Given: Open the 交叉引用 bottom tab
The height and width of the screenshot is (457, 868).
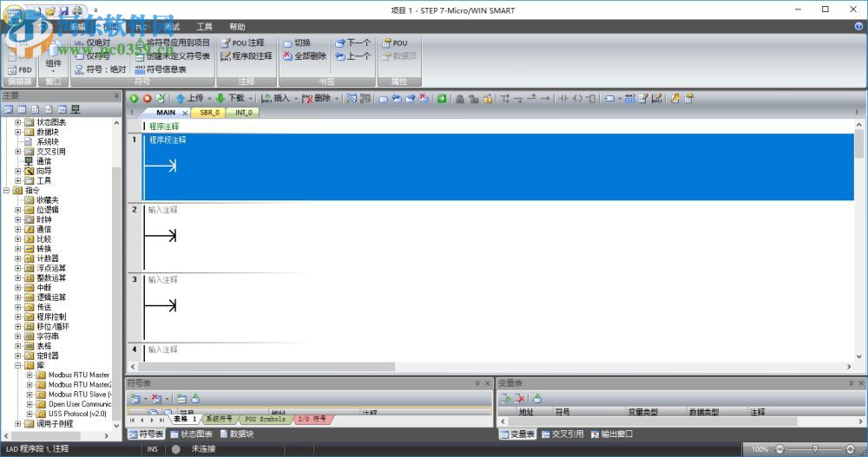Looking at the screenshot, I should (562, 434).
